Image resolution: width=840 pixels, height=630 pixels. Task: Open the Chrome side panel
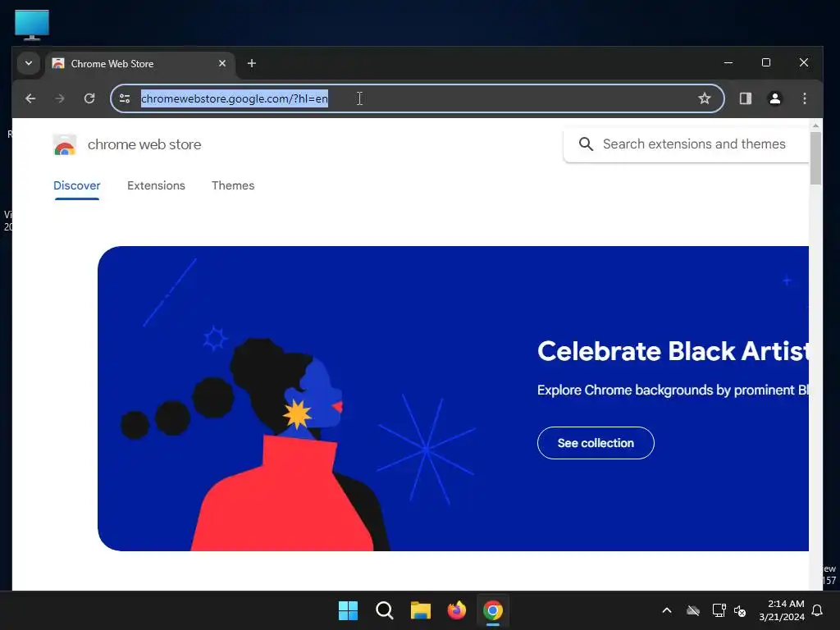click(x=745, y=98)
